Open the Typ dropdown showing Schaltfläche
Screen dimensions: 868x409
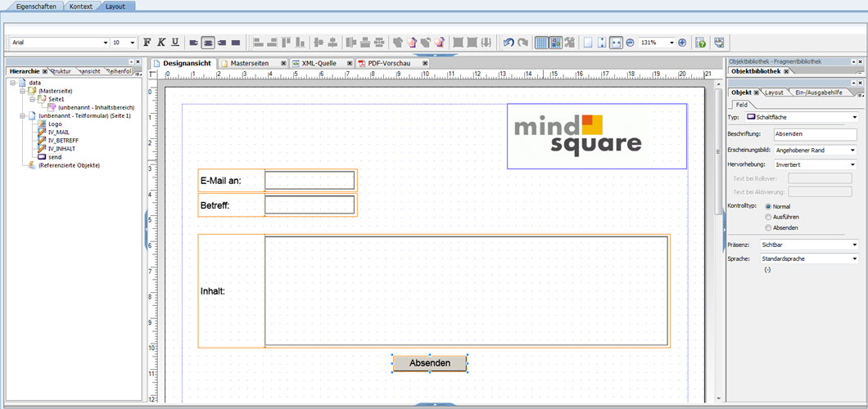[x=801, y=117]
